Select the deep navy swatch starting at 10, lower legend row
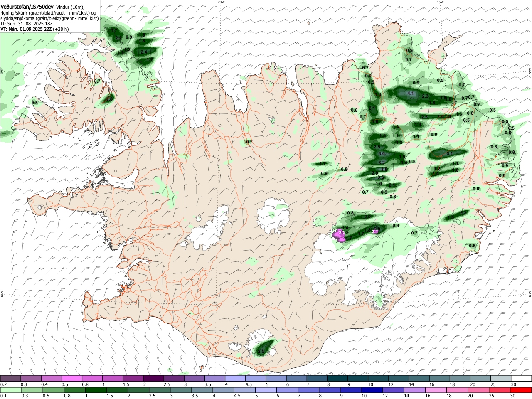 click(372, 390)
